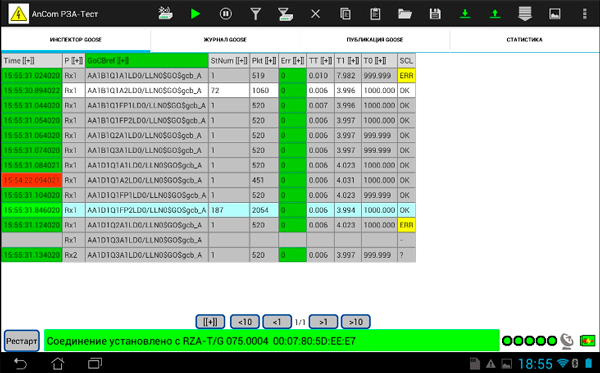Click the X clear icon in toolbar
Viewport: 600px width, 373px height.
tap(315, 14)
